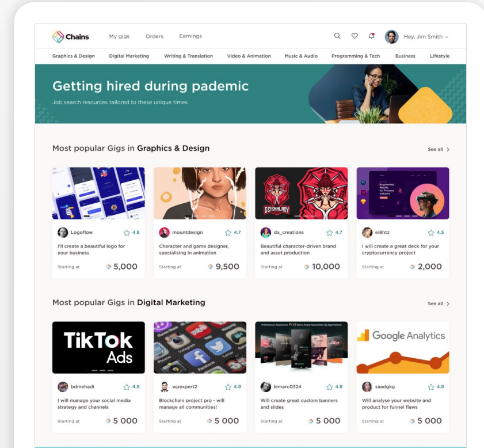Open the TikTok Ads gig thumbnail
The height and width of the screenshot is (448, 484).
tap(98, 347)
